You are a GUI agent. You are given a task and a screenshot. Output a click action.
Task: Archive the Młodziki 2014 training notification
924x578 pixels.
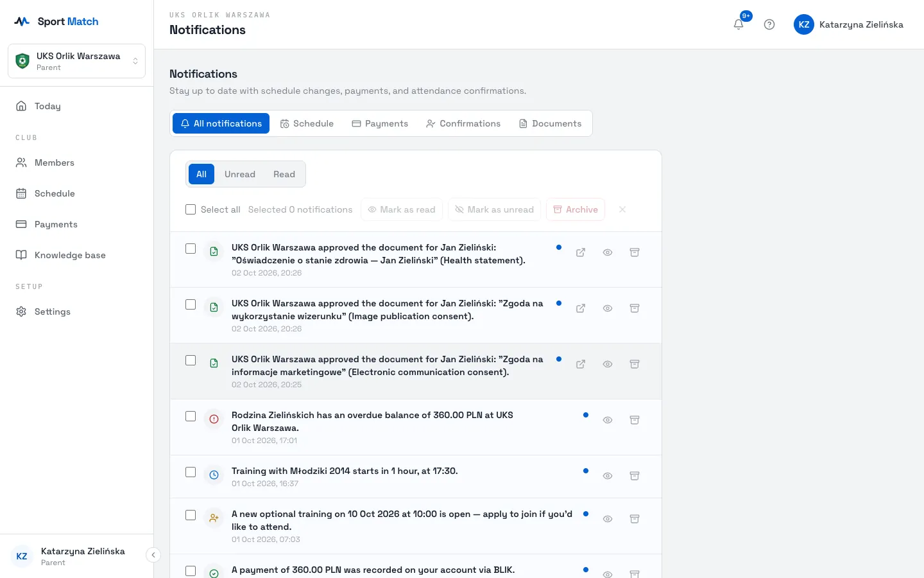[635, 476]
